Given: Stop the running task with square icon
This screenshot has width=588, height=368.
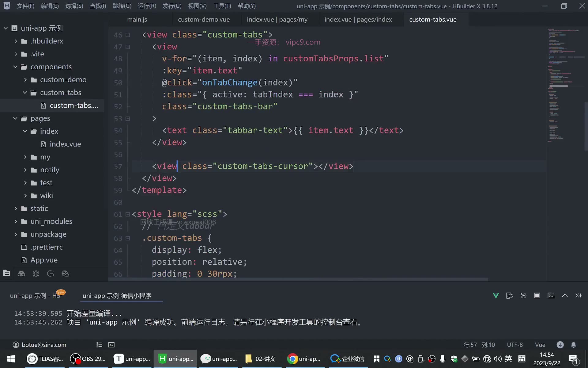Looking at the screenshot, I should coord(537,296).
